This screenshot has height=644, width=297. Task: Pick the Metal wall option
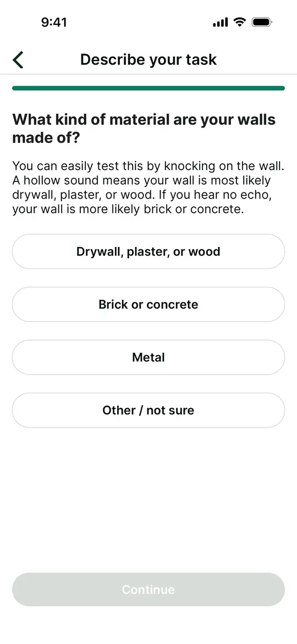pyautogui.click(x=148, y=357)
